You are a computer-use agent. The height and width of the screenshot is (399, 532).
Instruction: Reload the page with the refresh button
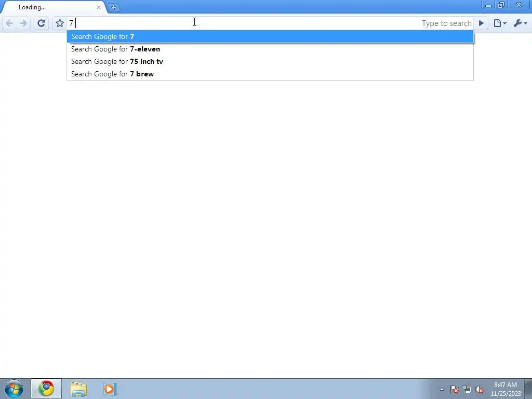(42, 23)
